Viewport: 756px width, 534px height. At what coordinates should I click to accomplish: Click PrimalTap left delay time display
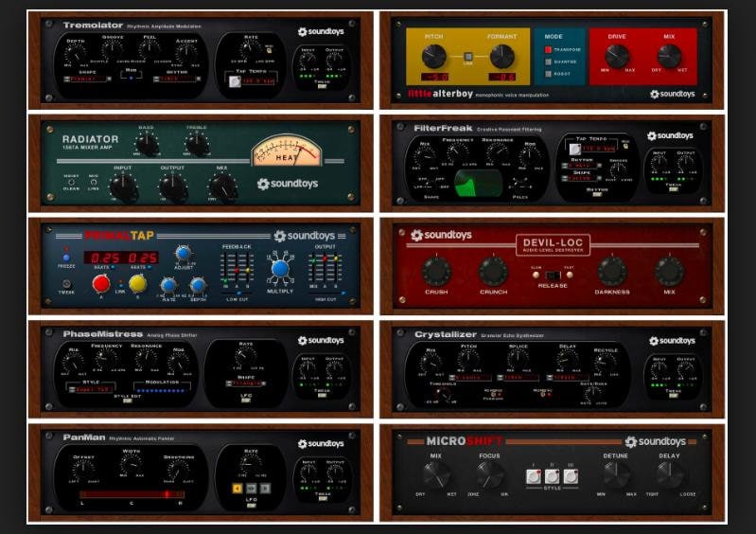coord(102,258)
